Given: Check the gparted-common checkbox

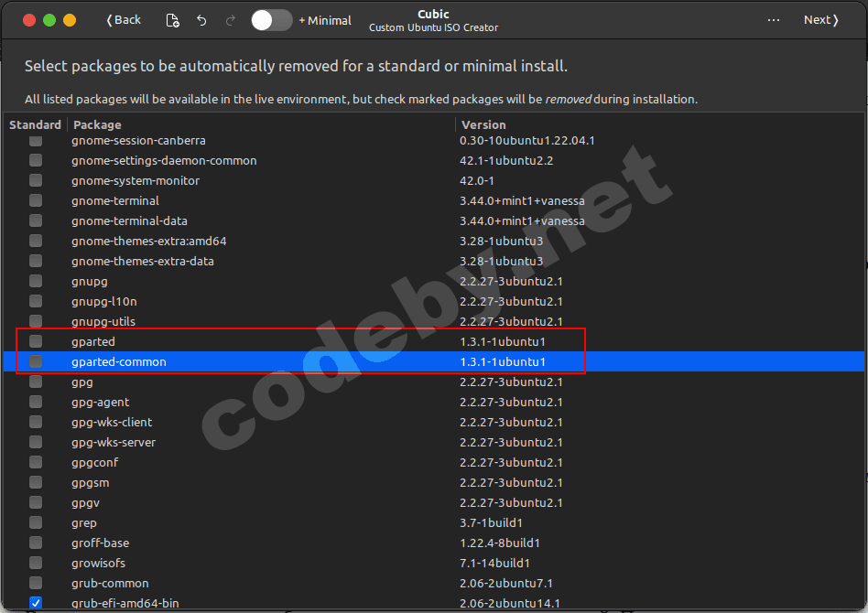Looking at the screenshot, I should (x=36, y=361).
